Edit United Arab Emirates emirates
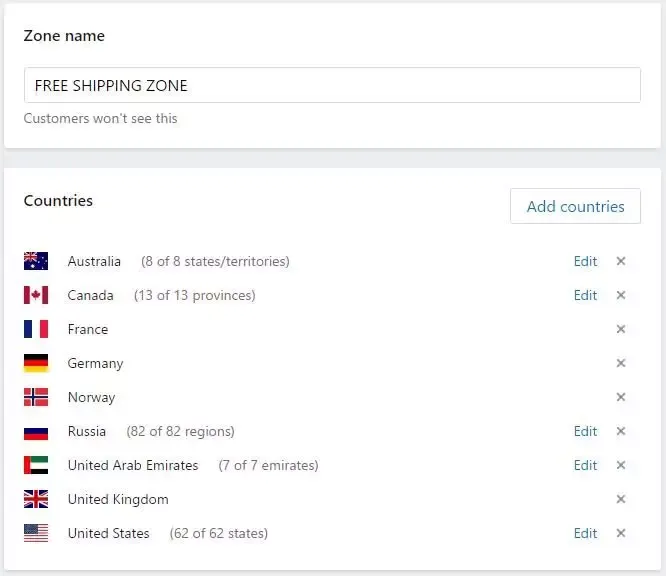Image resolution: width=666 pixels, height=576 pixels. (x=585, y=465)
